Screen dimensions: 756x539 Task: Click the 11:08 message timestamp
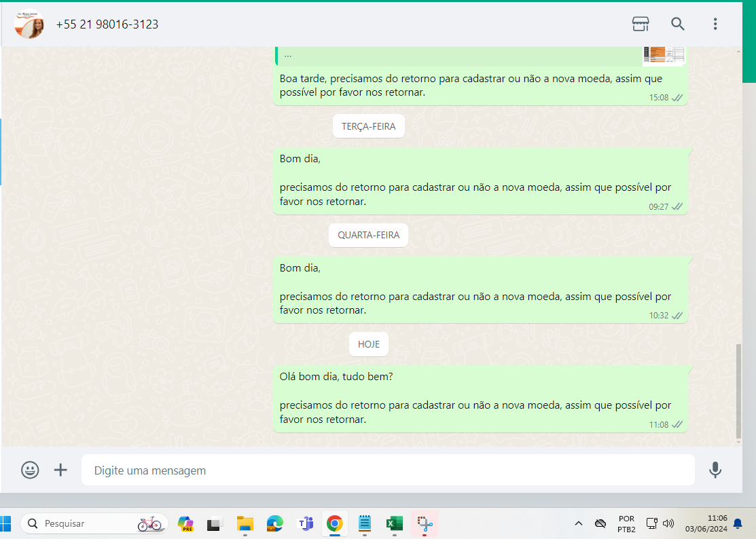pyautogui.click(x=659, y=424)
